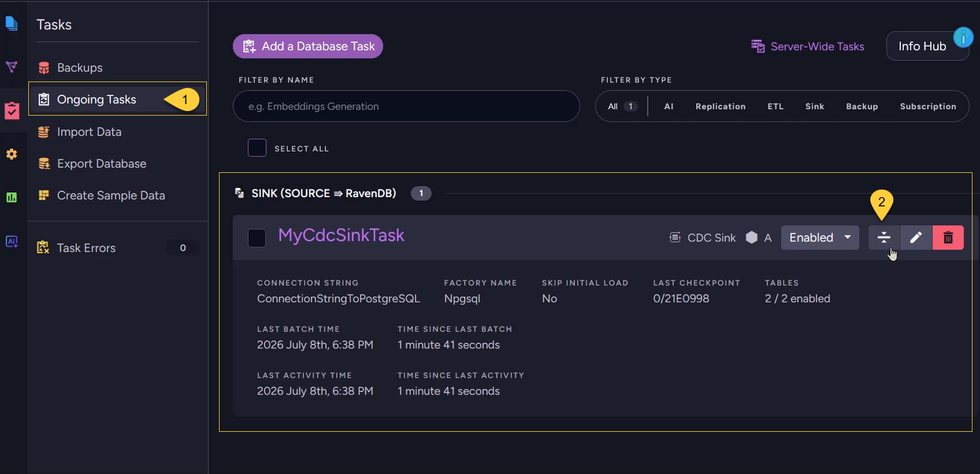Filter tasks by AI type

[669, 106]
